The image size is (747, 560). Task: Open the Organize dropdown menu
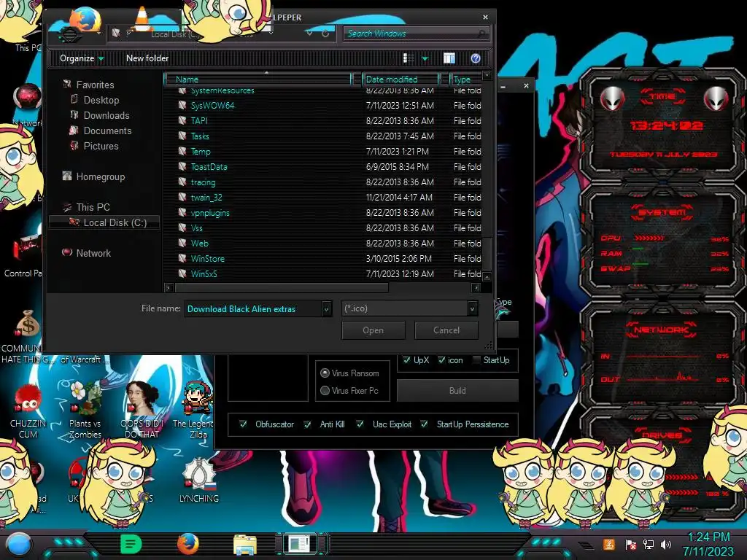click(82, 58)
